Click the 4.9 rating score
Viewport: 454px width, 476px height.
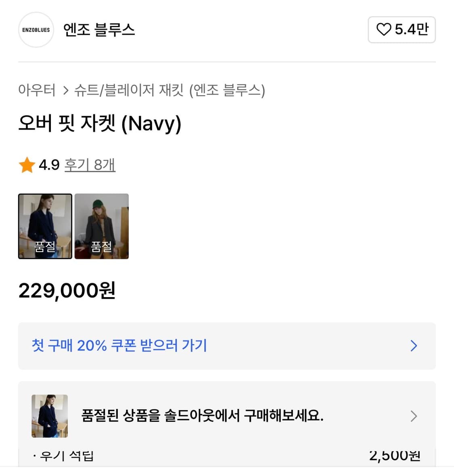[49, 165]
